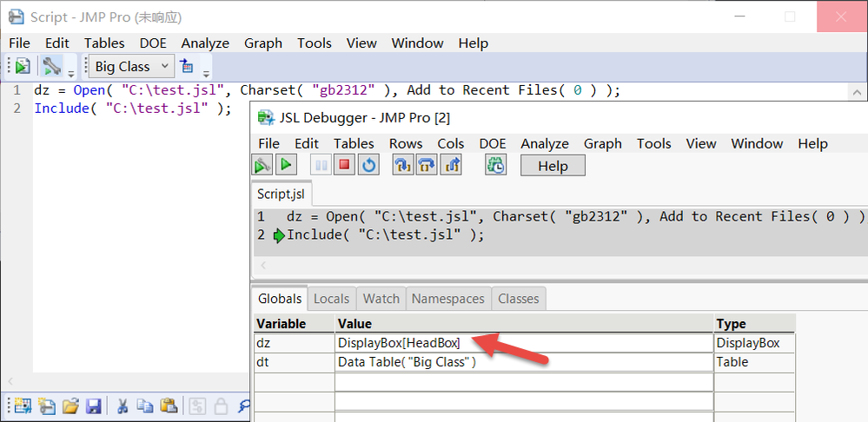Click the Cut scissors icon
Screen dimensions: 868x422
click(123, 406)
